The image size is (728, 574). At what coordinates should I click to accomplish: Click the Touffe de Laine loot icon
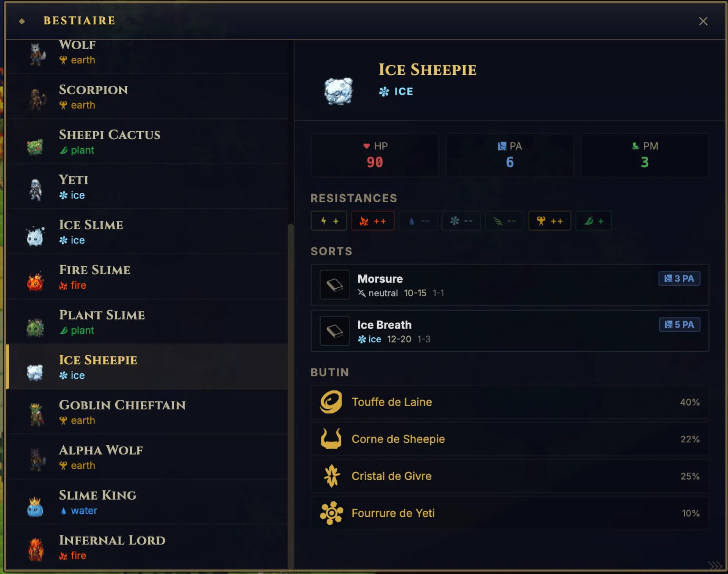click(331, 402)
